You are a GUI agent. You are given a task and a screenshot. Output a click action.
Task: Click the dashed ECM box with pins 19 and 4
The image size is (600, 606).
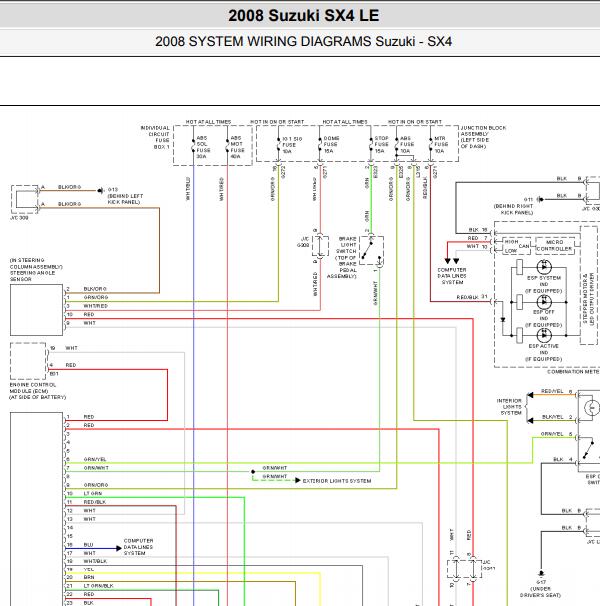[x=28, y=361]
